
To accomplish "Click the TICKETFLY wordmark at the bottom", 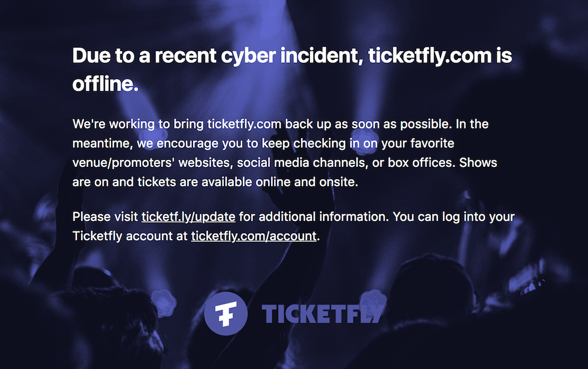I will [x=323, y=314].
